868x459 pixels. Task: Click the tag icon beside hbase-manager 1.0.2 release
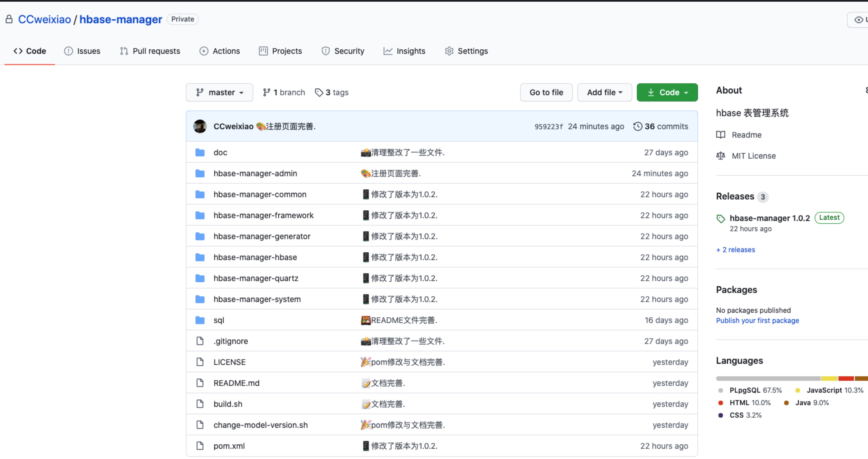pos(721,219)
